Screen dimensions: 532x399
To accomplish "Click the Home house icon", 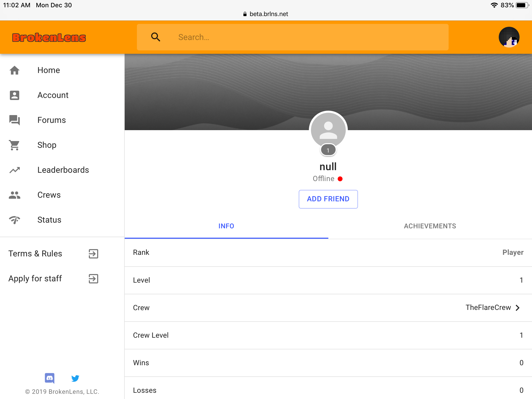I will coord(15,70).
